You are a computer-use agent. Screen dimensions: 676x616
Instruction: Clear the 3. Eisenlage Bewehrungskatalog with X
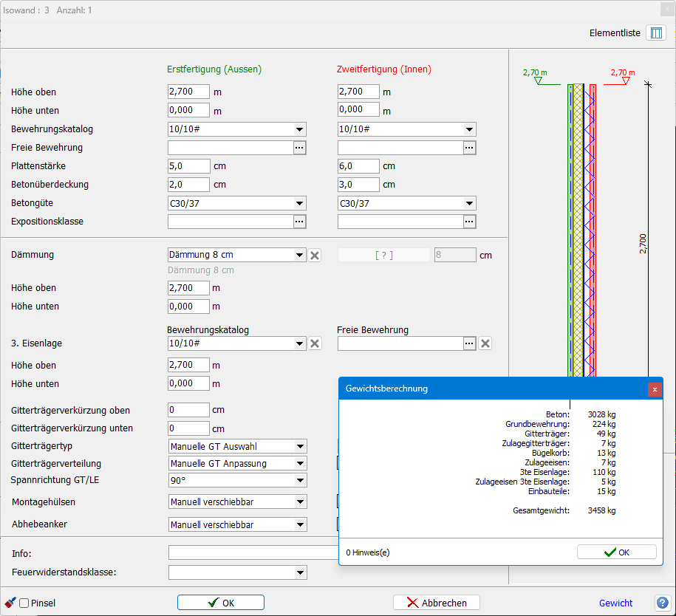(315, 343)
